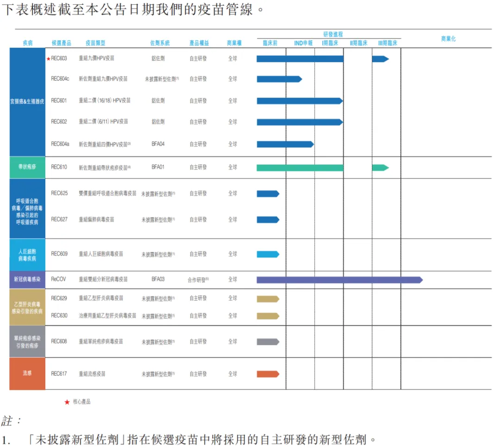The height and width of the screenshot is (448, 500).
Task: Click the purple ReCOV progress bar
Action: [339, 280]
